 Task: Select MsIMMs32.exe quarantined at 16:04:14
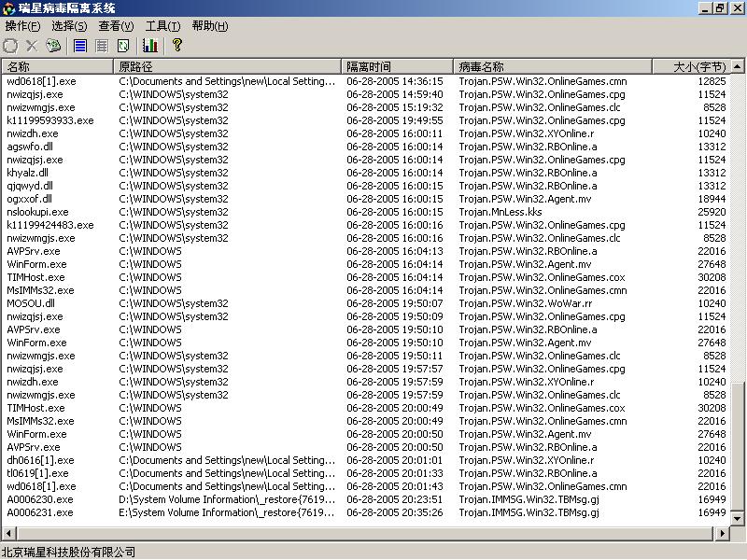click(366, 290)
